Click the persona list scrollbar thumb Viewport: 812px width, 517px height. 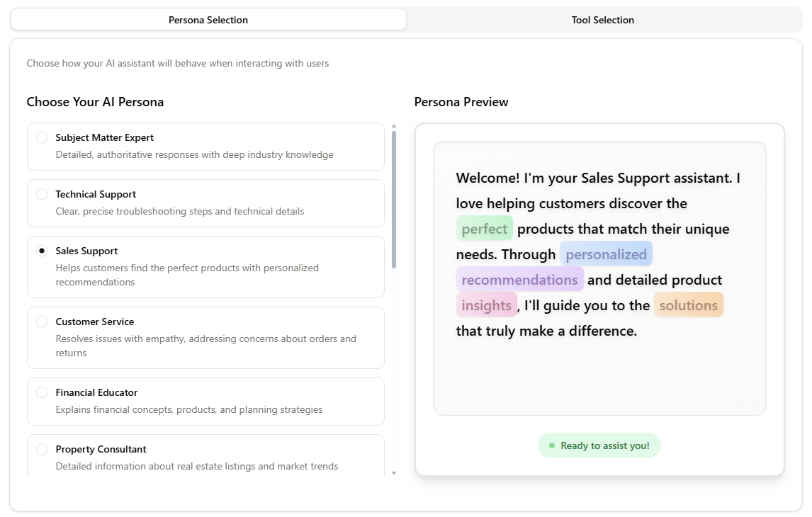[394, 200]
